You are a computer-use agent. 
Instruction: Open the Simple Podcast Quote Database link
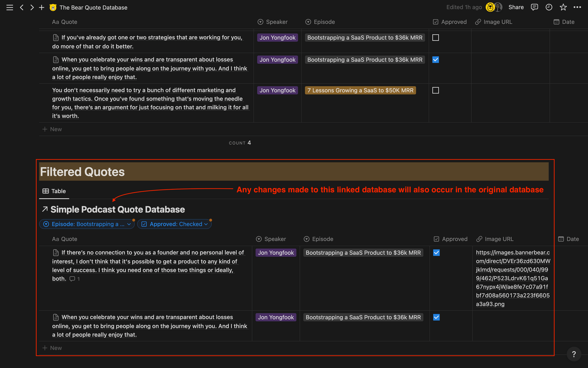pos(118,209)
